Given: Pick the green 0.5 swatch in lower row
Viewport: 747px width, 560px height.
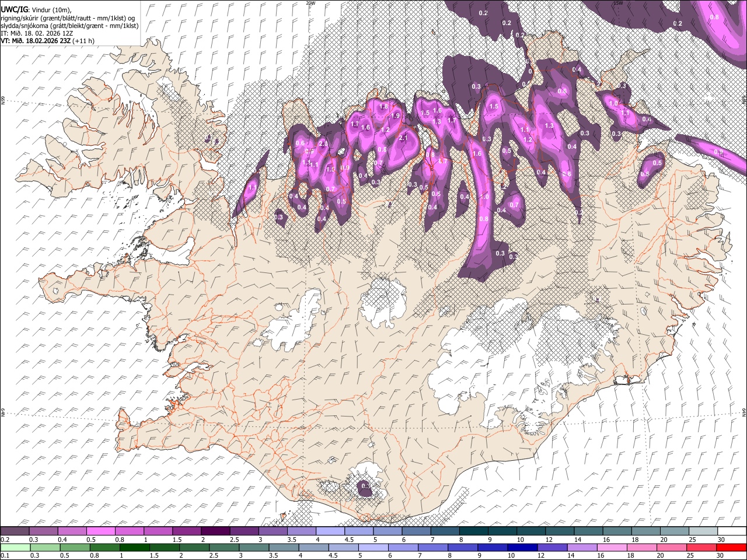Looking at the screenshot, I should point(75,547).
